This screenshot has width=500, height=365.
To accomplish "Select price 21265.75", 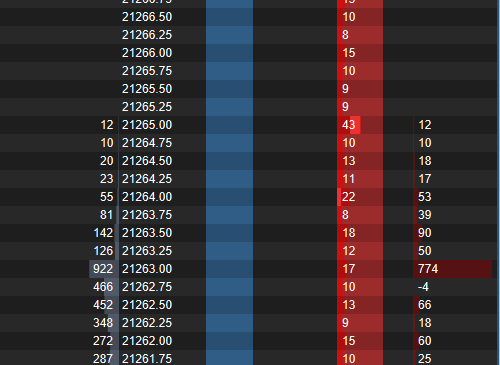I will coord(147,71).
